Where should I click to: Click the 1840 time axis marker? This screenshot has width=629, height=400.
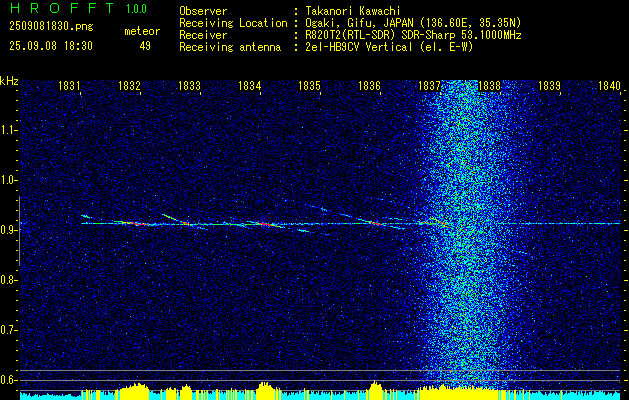pos(609,85)
